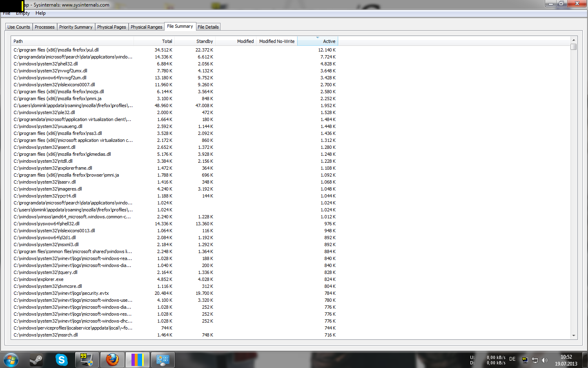
Task: Select the mssrch.dll row
Action: [175, 335]
